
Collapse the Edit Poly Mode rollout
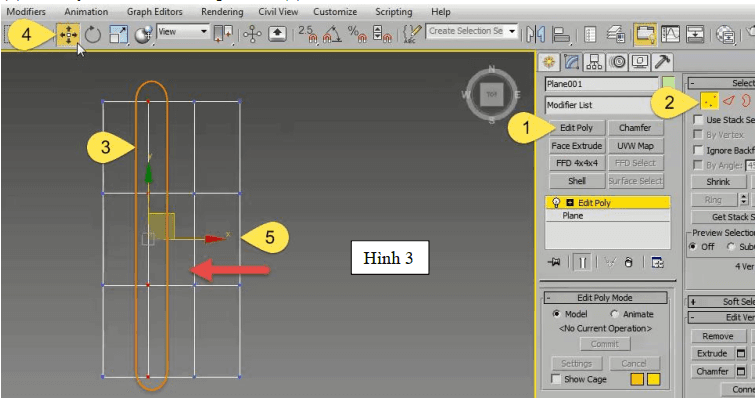click(606, 298)
